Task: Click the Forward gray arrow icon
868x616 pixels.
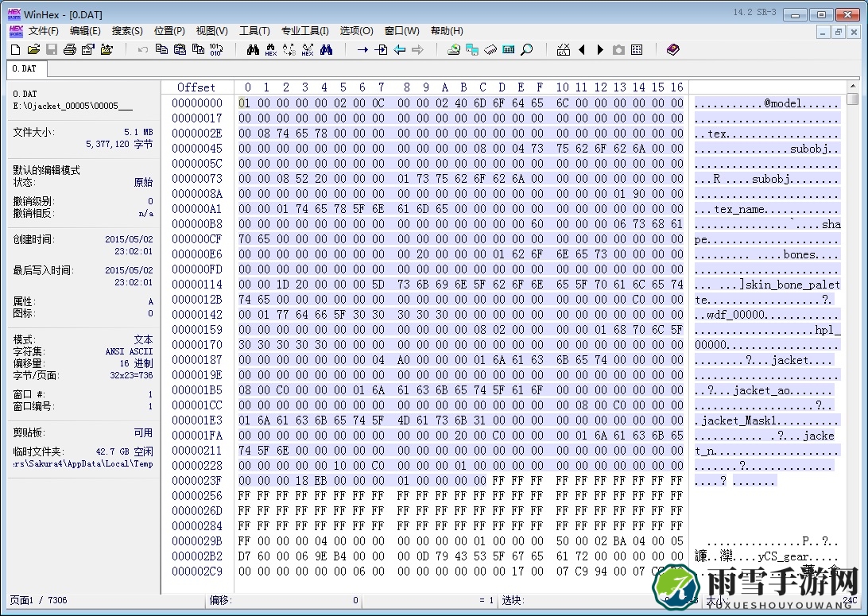Action: point(417,50)
